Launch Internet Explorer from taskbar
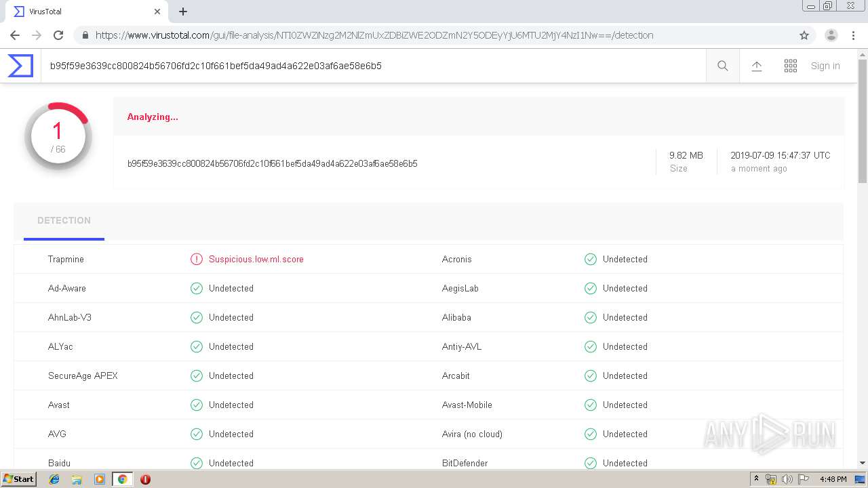The image size is (868, 488). click(x=54, y=479)
